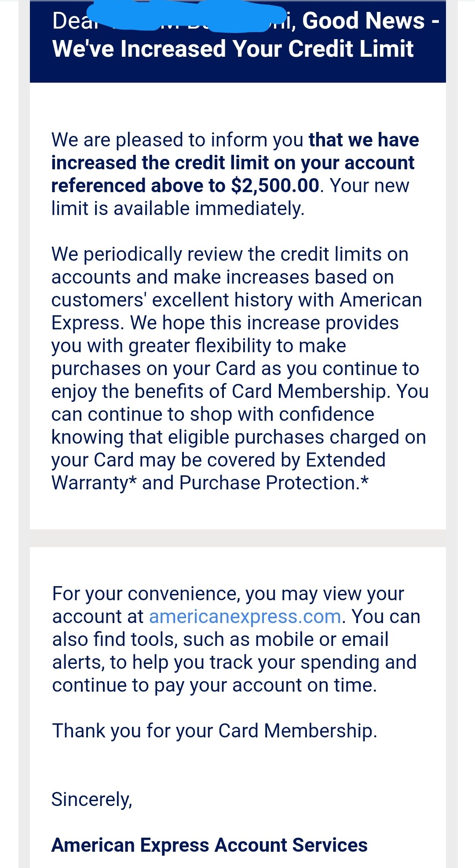Click the gray divider between message cards
Viewport: 475px width, 868px height.
pos(237,538)
